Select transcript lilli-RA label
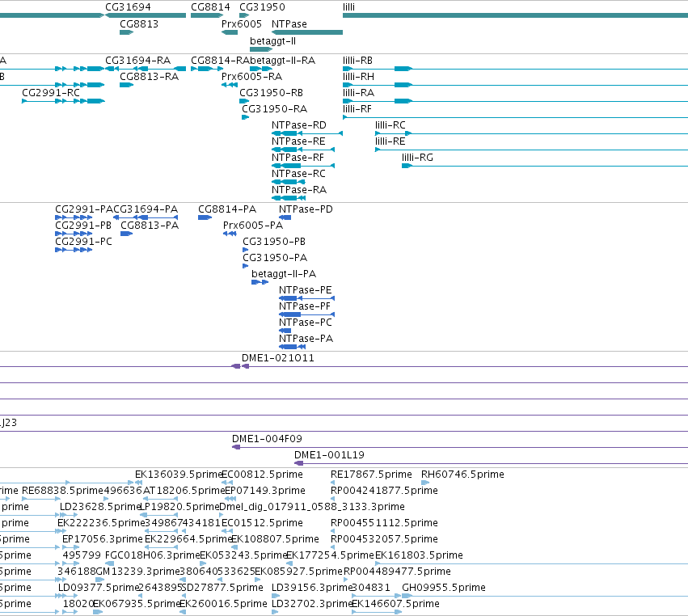The image size is (688, 616). [358, 93]
